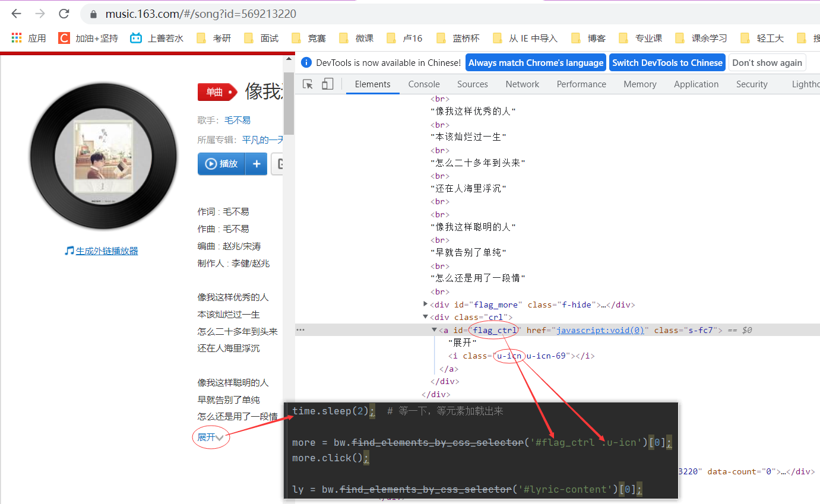The height and width of the screenshot is (504, 820).
Task: Go back with browser back arrow
Action: pos(16,14)
